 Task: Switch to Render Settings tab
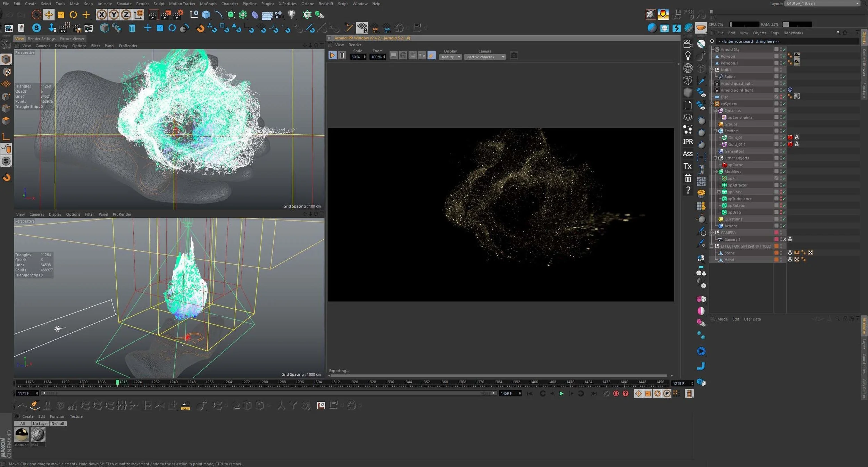[x=41, y=39]
